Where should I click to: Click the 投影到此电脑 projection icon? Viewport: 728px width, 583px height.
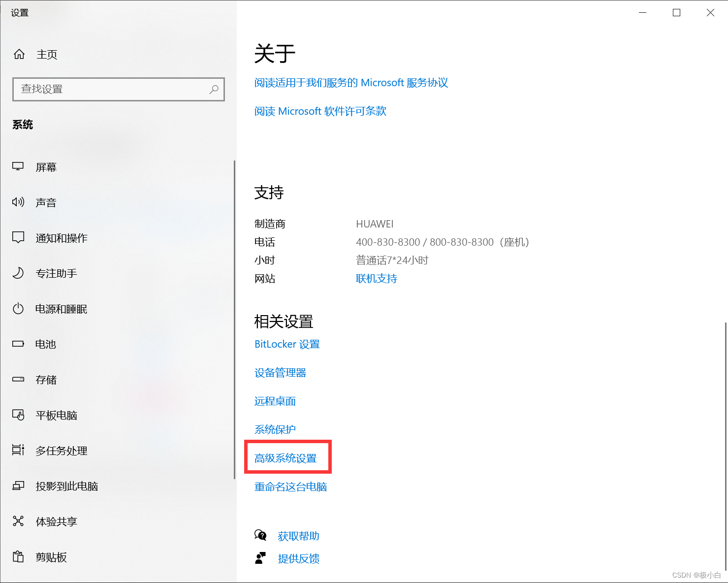(18, 486)
